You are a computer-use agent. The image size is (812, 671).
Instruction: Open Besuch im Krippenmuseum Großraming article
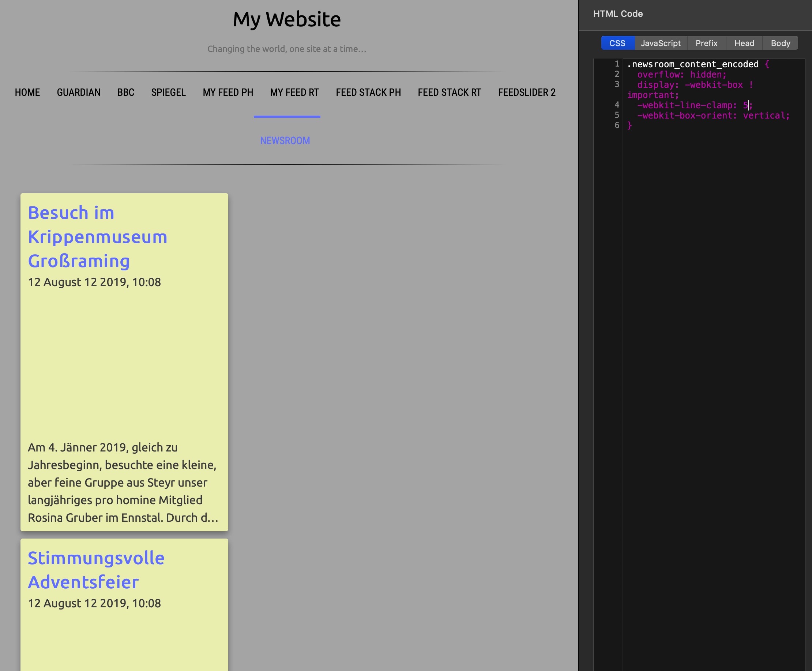coord(98,237)
